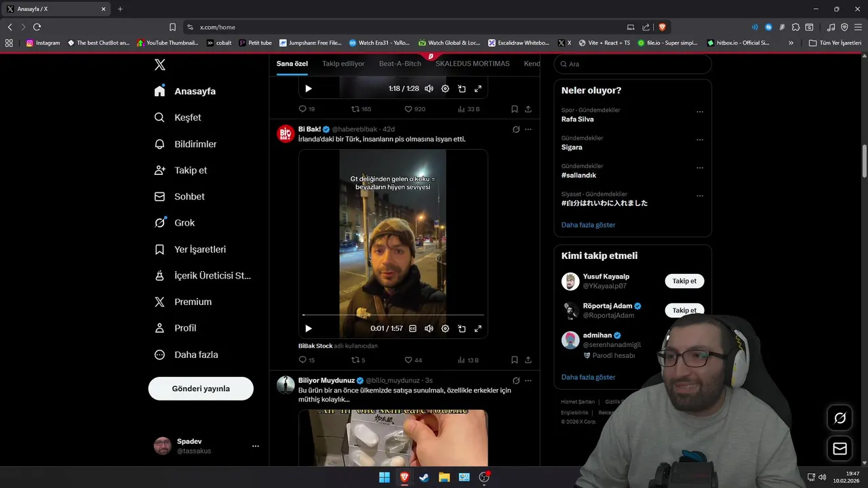Open Windows Start button in taskbar
Image resolution: width=868 pixels, height=488 pixels.
point(384,477)
